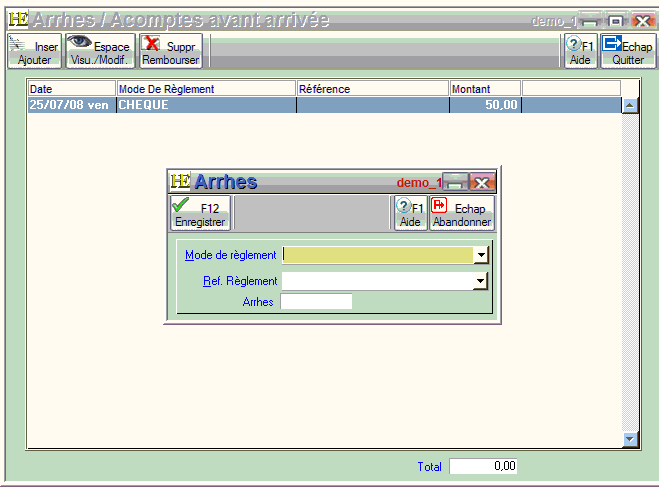
Task: Focus the Ref. Règlement field
Action: [x=378, y=281]
